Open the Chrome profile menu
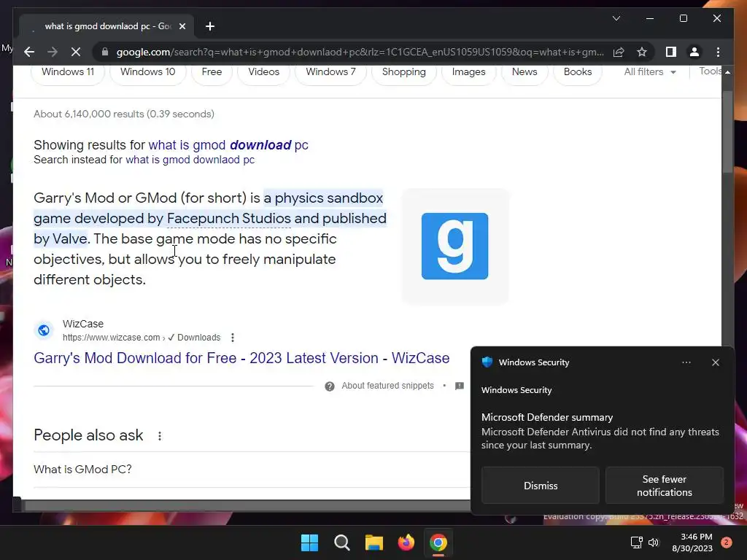Image resolution: width=747 pixels, height=560 pixels. [x=694, y=52]
